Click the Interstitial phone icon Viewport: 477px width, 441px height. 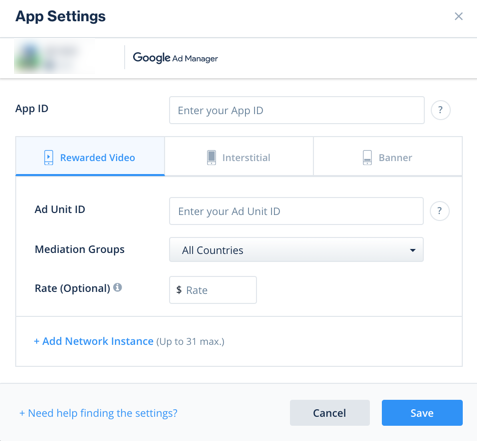[x=211, y=157]
